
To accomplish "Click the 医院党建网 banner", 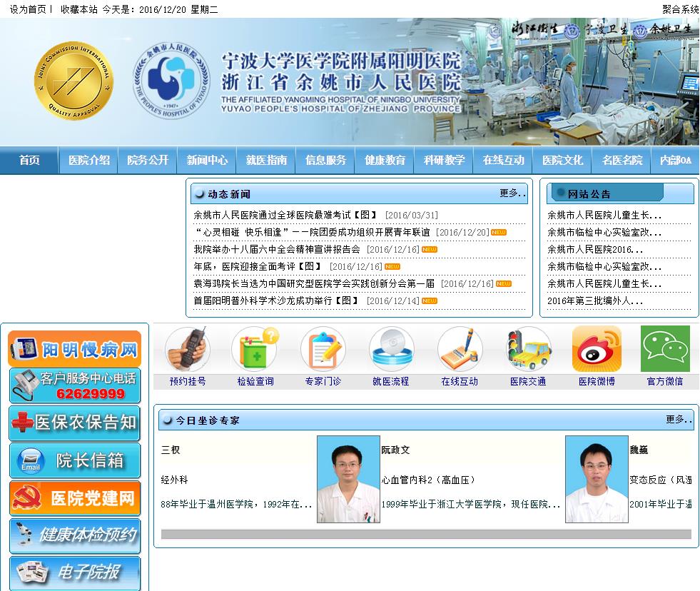I will (74, 498).
